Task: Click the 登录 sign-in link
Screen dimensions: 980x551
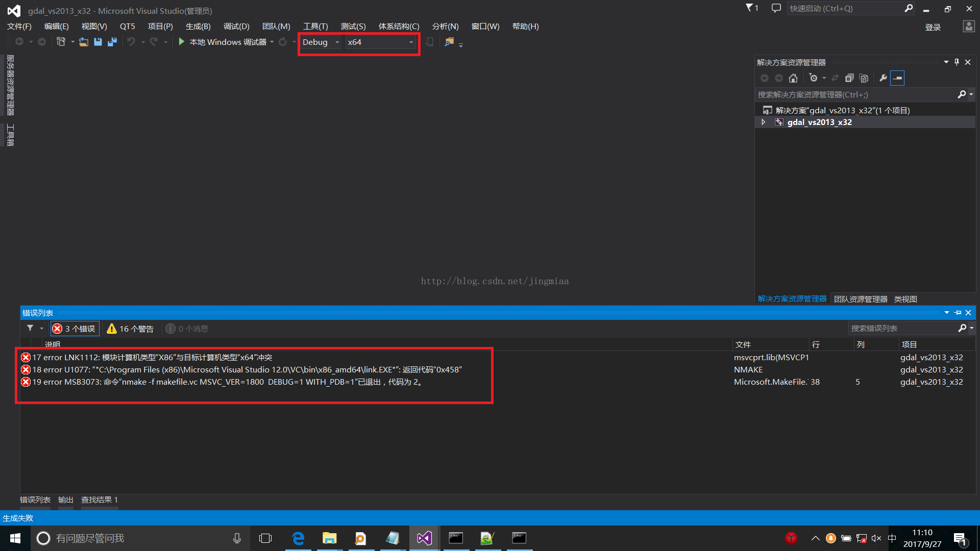Action: click(933, 27)
